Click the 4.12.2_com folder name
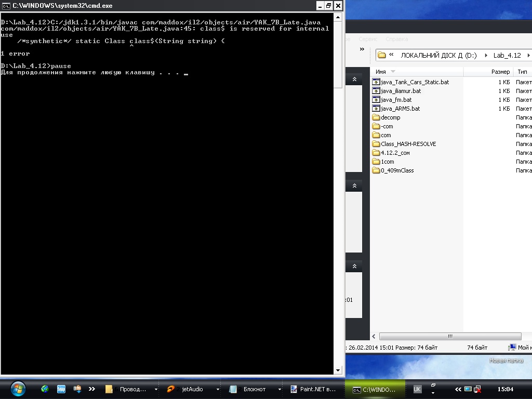 click(x=395, y=153)
